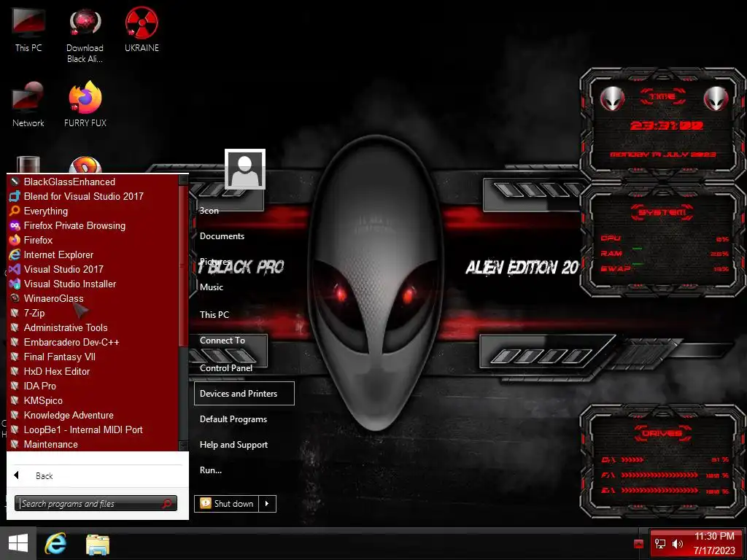The image size is (747, 560).
Task: Open This PC from the Start menu
Action: (214, 315)
